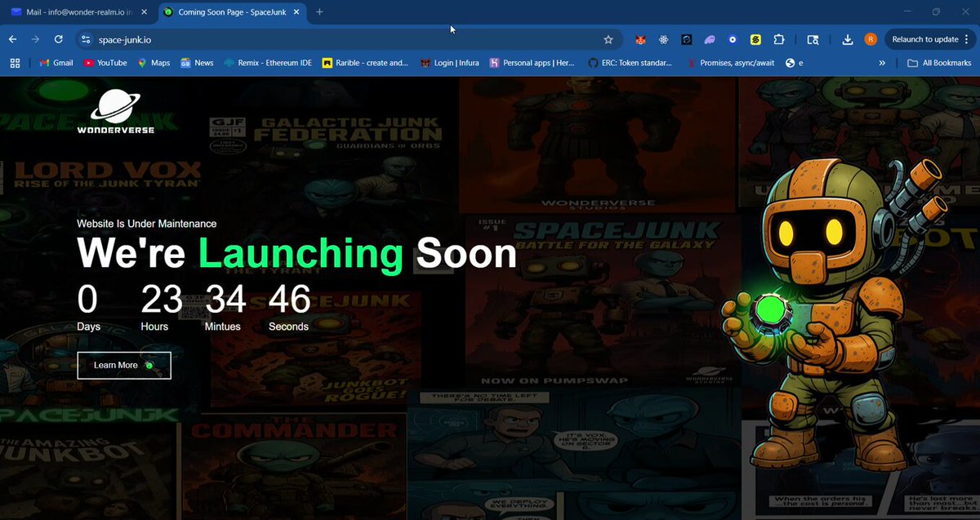Image resolution: width=980 pixels, height=520 pixels.
Task: Select the Coming Soon Page - SpaceJunk tab
Action: pyautogui.click(x=230, y=12)
